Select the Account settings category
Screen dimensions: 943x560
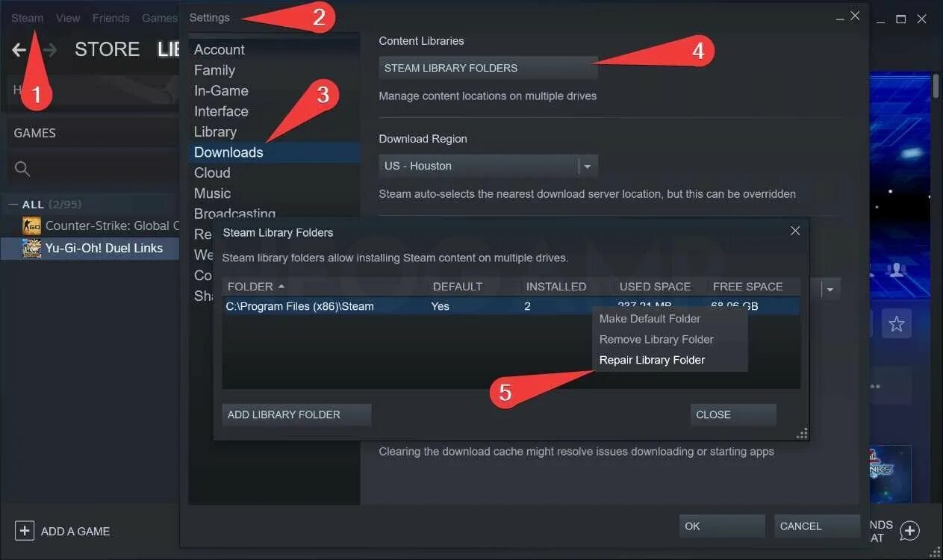pos(220,50)
